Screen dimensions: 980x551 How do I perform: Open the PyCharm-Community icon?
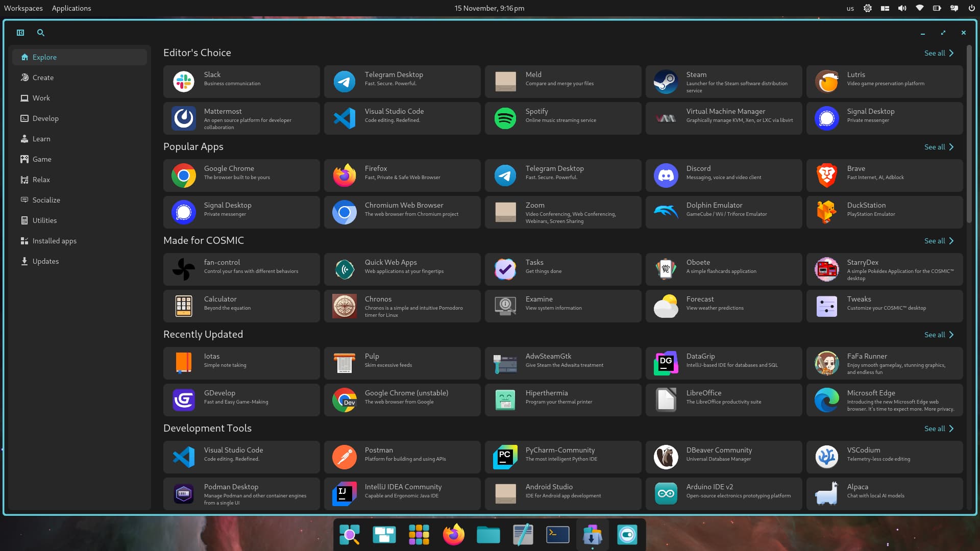coord(505,457)
